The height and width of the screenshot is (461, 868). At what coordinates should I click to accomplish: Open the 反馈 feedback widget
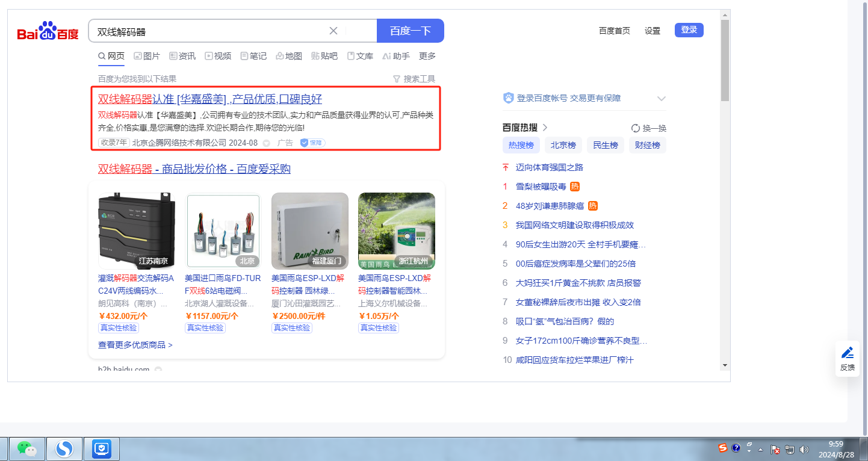pyautogui.click(x=847, y=359)
